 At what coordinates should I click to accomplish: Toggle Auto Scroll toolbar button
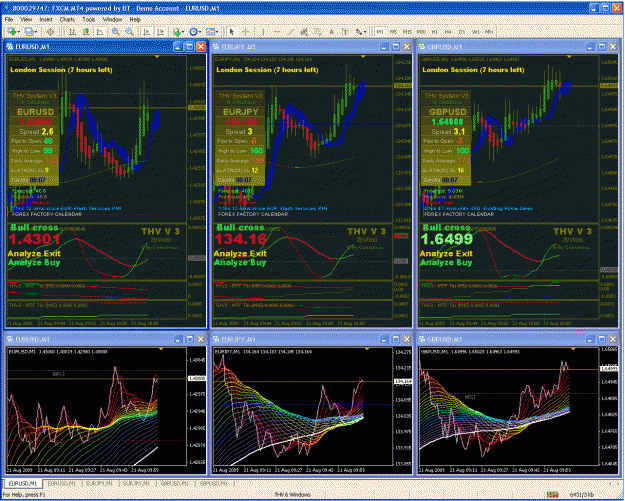click(147, 32)
